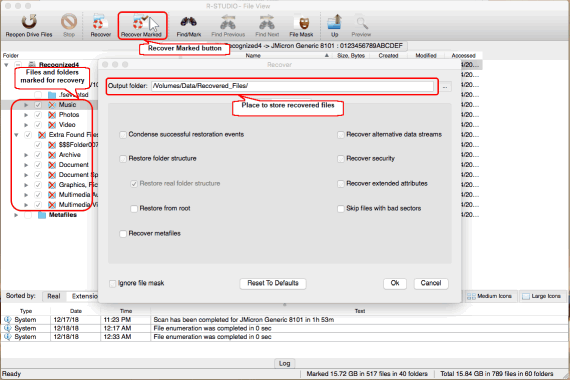570x380 pixels.
Task: Click the Log button
Action: [284, 363]
